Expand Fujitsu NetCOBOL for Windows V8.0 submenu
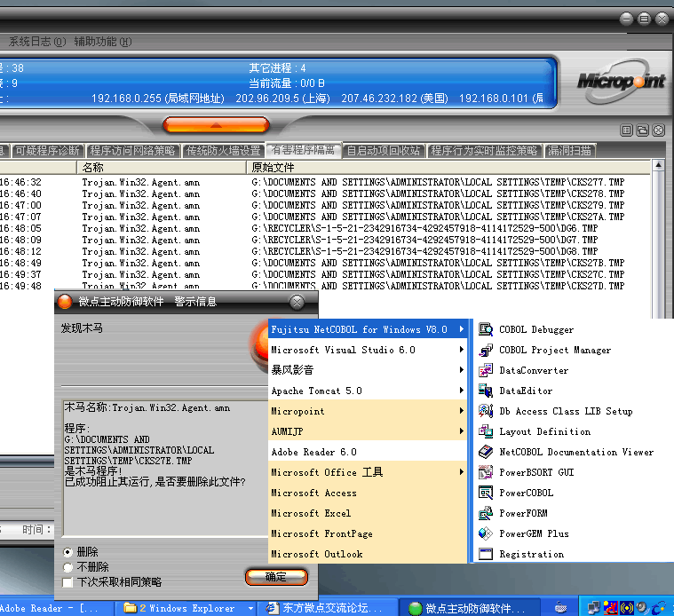Viewport: 674px width, 616px height. 368,329
